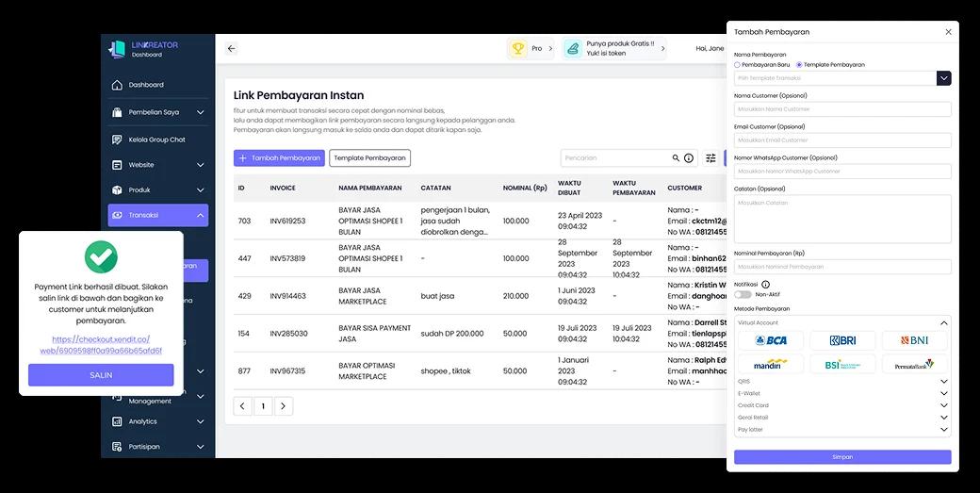Screen dimensions: 980x493
Task: Click the Nama Customer input field
Action: click(x=842, y=109)
